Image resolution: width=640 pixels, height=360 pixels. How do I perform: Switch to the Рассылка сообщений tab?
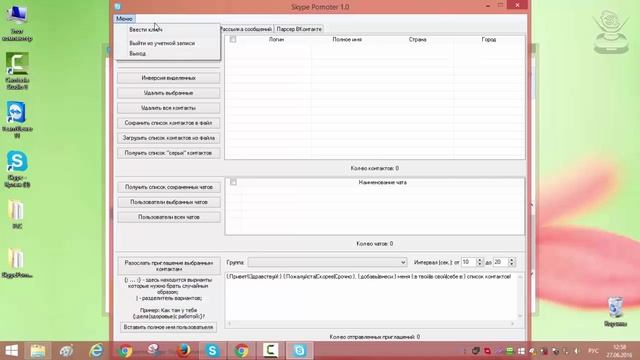246,29
